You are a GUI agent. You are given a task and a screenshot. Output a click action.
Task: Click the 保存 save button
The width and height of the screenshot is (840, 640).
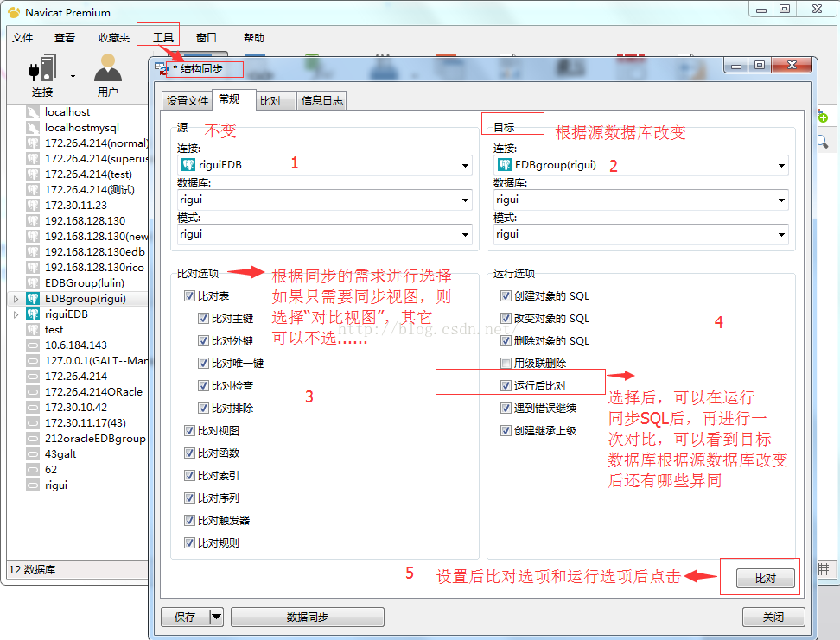coord(185,617)
